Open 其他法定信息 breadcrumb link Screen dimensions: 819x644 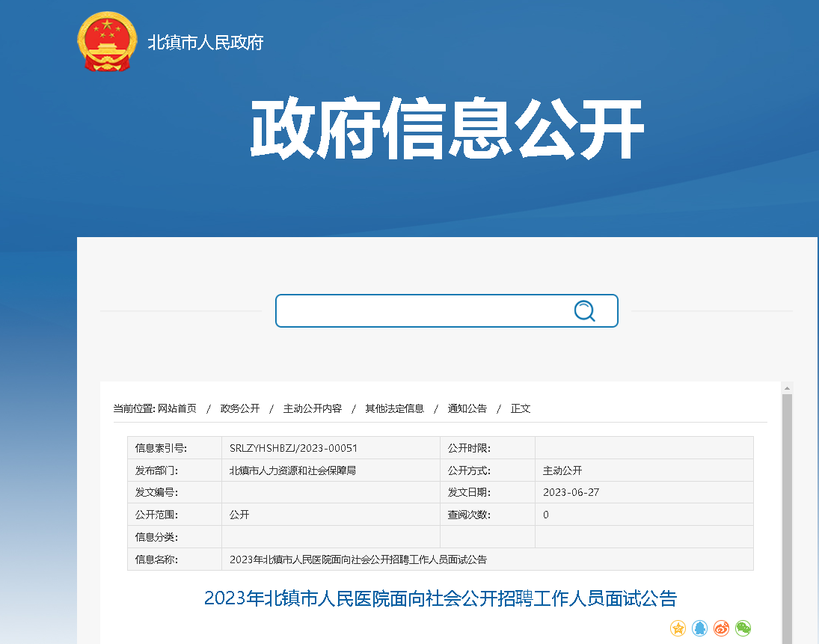394,408
